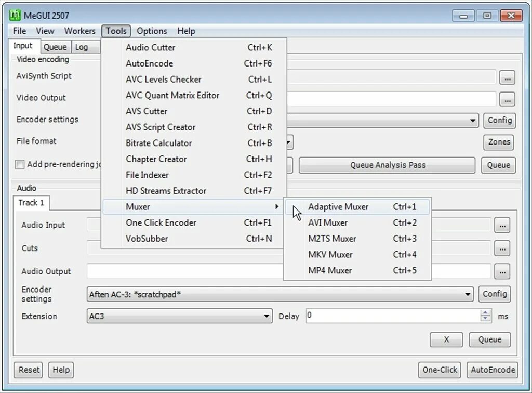Click the MeGUI app icon in title bar

tap(15, 15)
